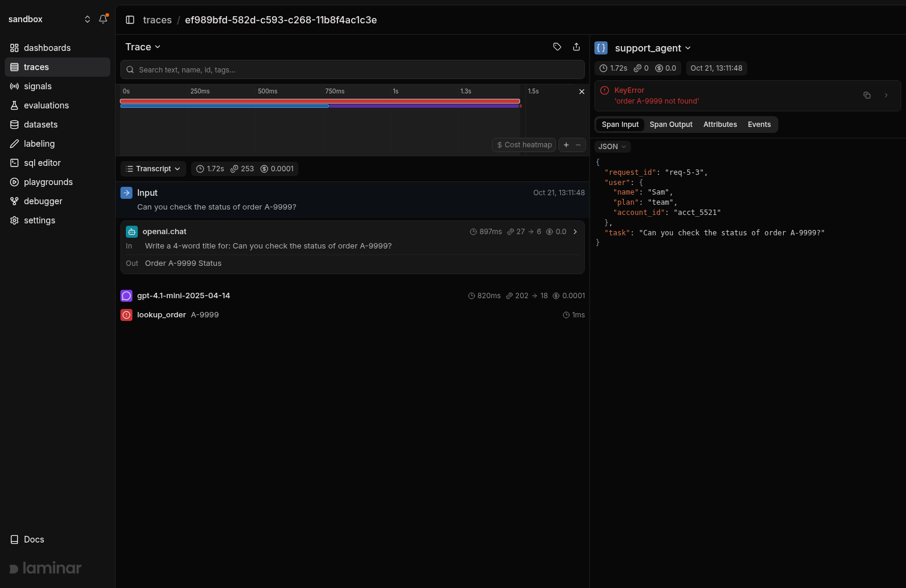Click the purple gpt-4.1-mini chat icon
The image size is (906, 588).
(126, 296)
